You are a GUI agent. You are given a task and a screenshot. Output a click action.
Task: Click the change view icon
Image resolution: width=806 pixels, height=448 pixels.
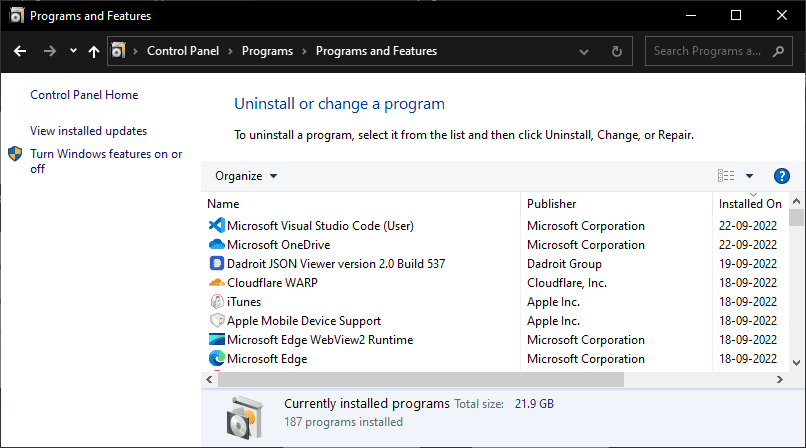[726, 176]
